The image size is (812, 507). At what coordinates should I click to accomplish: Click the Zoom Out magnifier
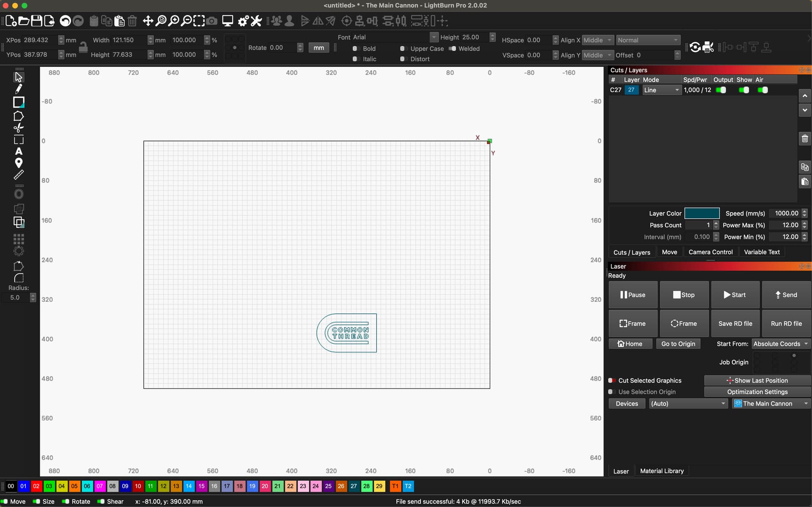click(186, 21)
